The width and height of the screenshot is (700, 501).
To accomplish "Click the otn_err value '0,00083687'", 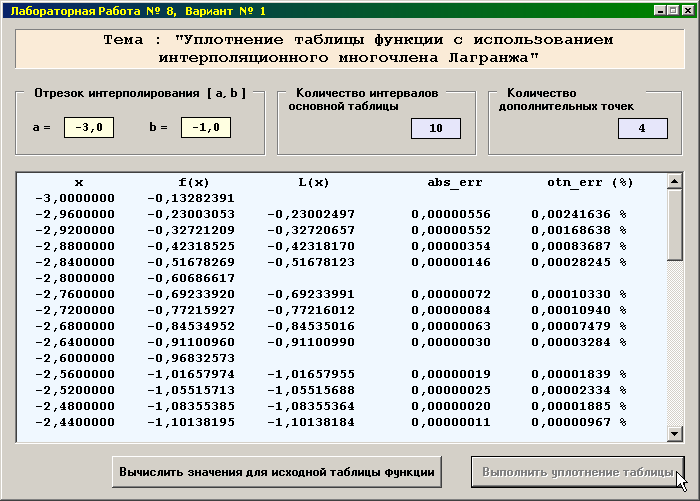I will pos(571,246).
